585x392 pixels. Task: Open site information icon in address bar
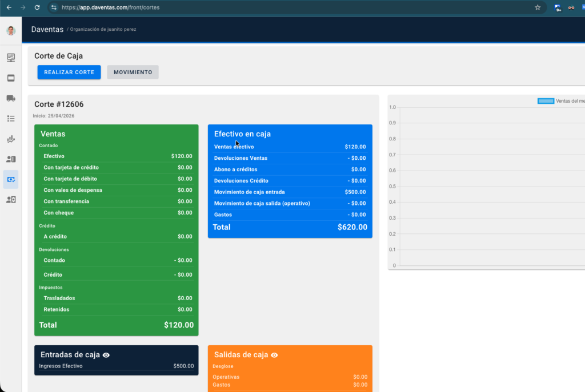(54, 7)
